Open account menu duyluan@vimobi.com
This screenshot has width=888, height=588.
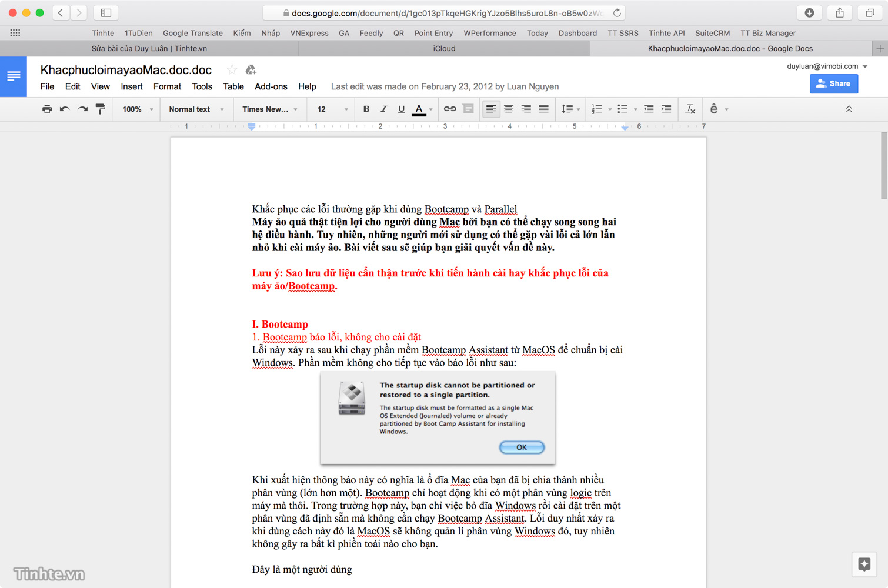pyautogui.click(x=827, y=66)
